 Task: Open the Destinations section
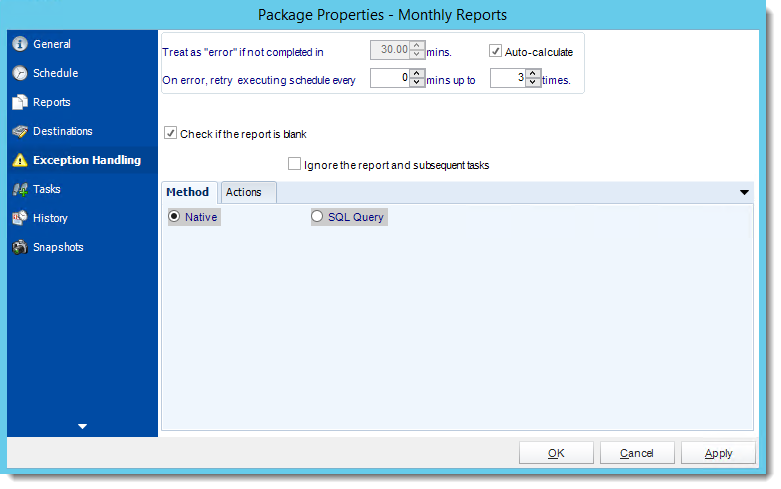click(x=82, y=131)
